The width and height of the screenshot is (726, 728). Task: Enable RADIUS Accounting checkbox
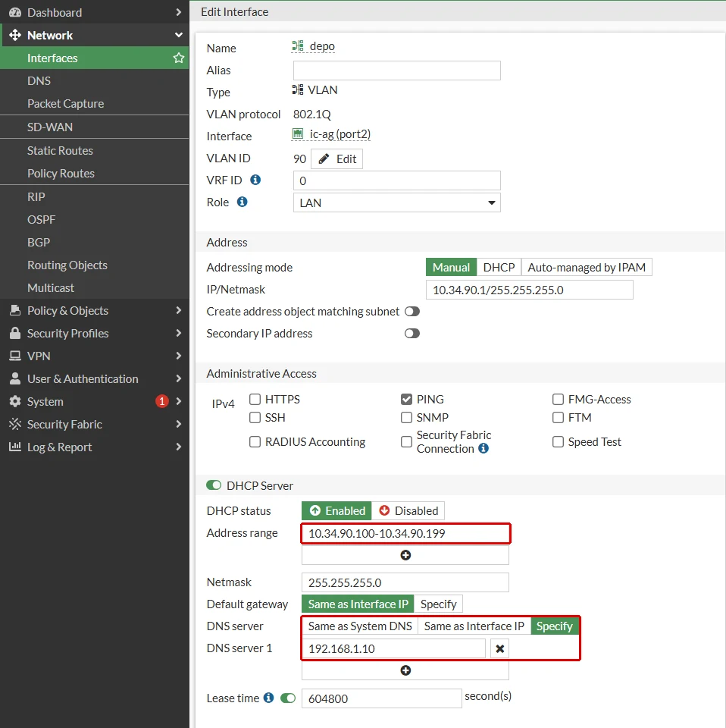pyautogui.click(x=255, y=441)
